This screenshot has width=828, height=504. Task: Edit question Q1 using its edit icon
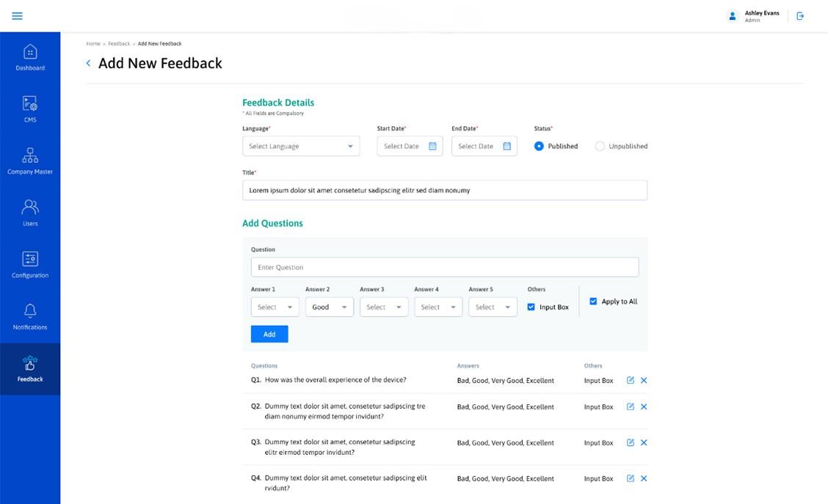pos(631,380)
